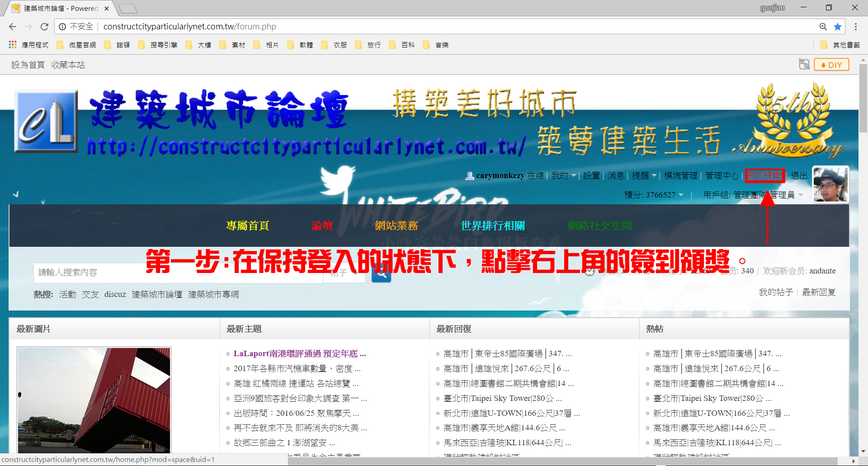This screenshot has width=868, height=466.
Task: Click the browser back arrow
Action: [x=13, y=27]
